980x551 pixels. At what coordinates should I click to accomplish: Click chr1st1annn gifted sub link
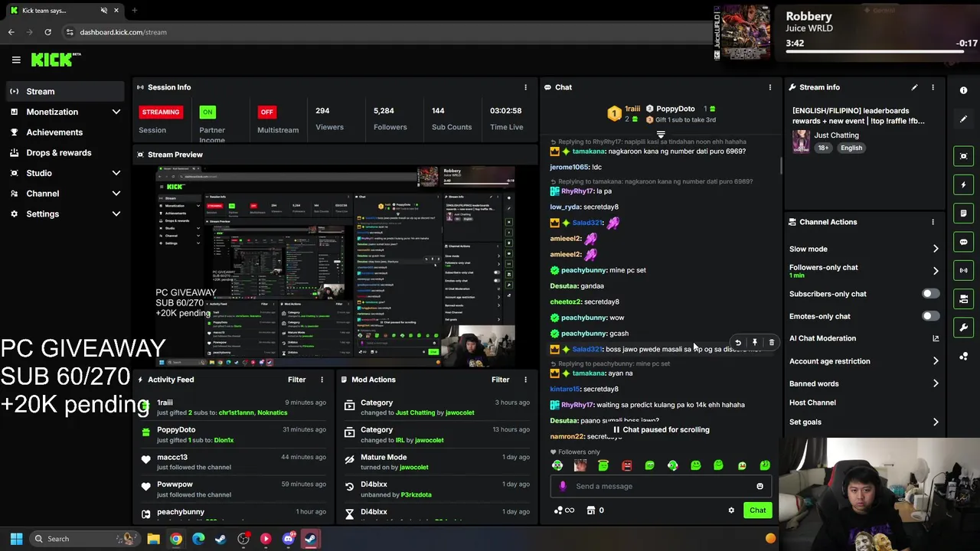236,412
